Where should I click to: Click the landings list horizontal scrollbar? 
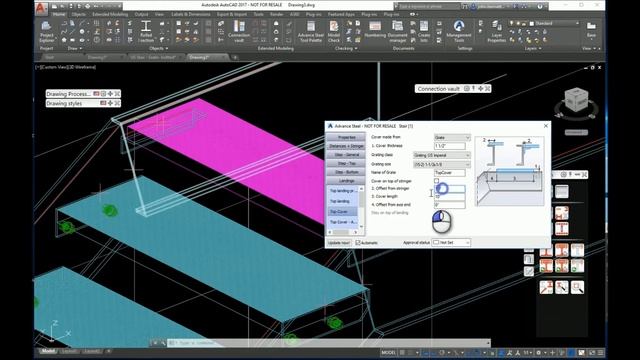tap(343, 232)
